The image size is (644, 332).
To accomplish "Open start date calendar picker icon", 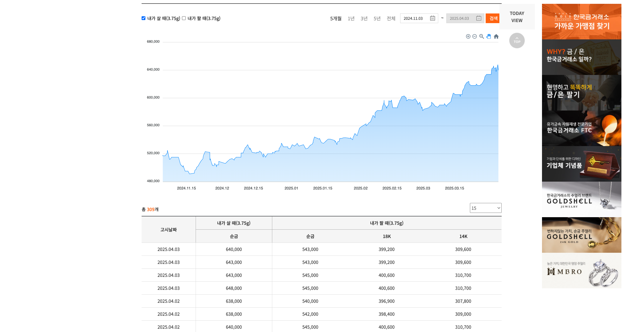I will click(432, 18).
